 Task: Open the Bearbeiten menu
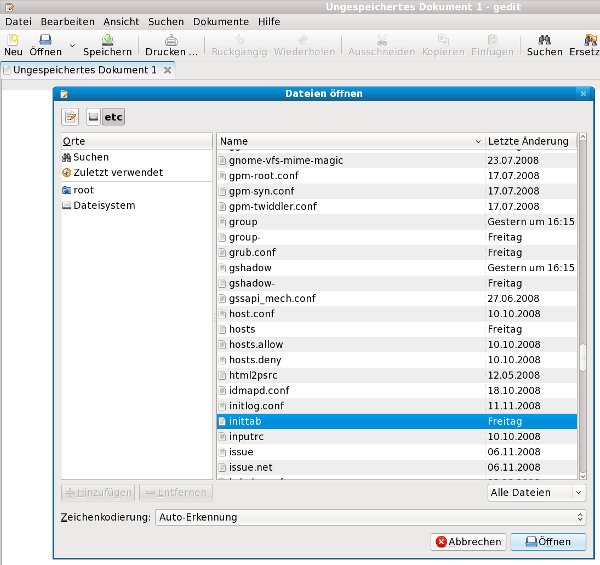click(67, 21)
